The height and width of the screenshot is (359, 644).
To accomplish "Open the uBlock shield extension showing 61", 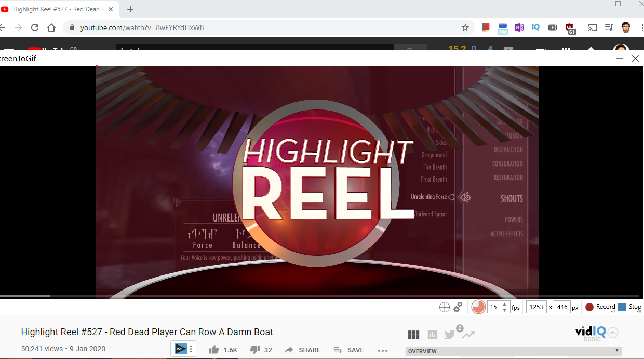I will pos(570,29).
